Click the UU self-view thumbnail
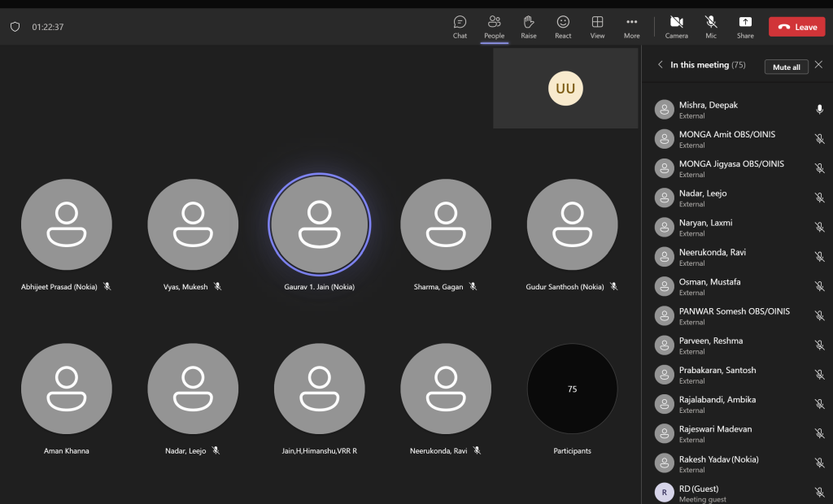The height and width of the screenshot is (504, 833). coord(565,88)
